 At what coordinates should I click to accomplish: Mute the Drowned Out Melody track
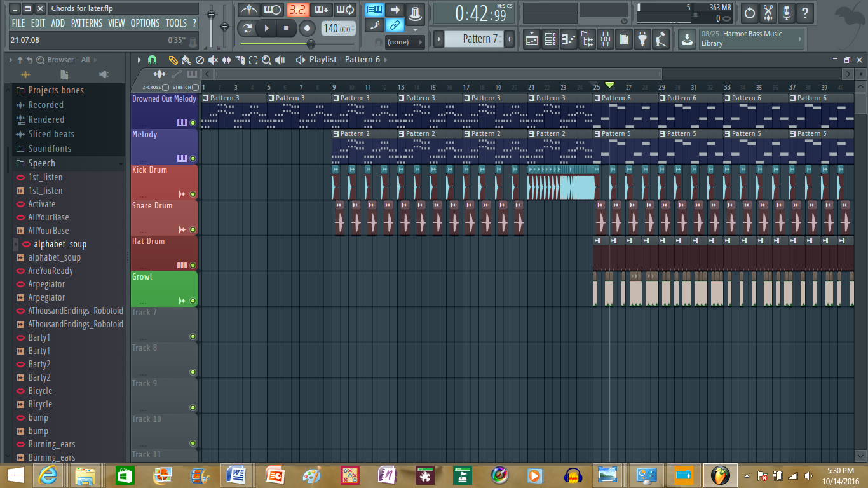coord(193,123)
